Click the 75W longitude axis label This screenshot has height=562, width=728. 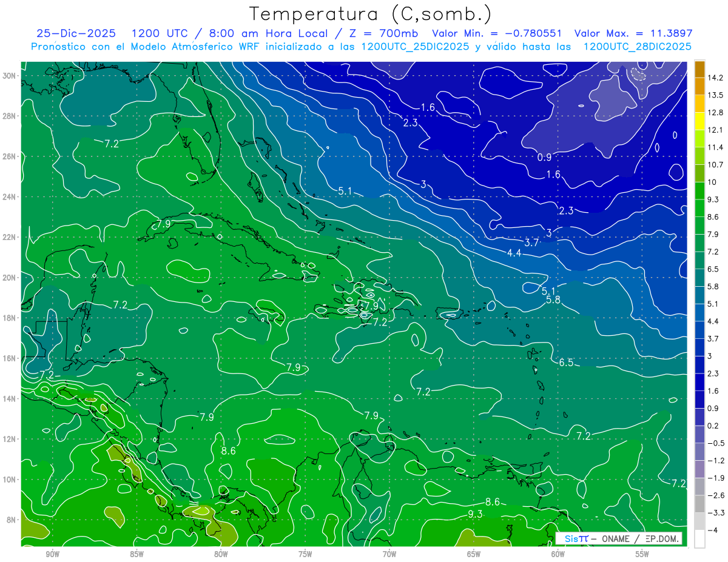pyautogui.click(x=305, y=554)
